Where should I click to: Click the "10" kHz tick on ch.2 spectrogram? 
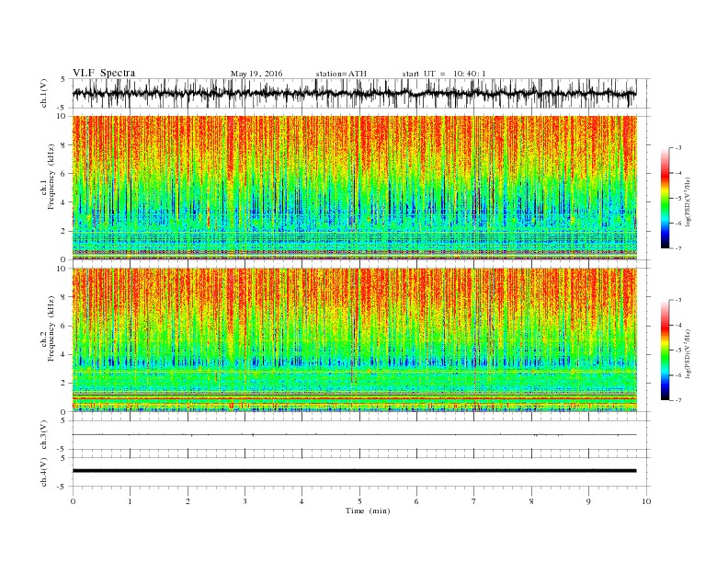[62, 269]
